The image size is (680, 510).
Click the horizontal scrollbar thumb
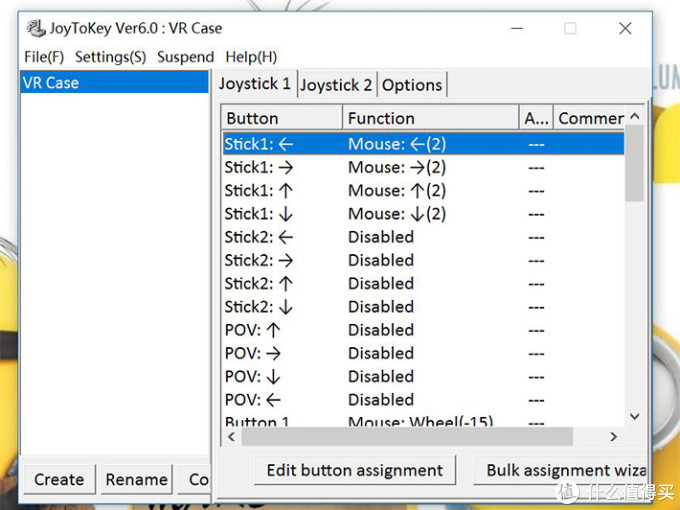tap(407, 437)
